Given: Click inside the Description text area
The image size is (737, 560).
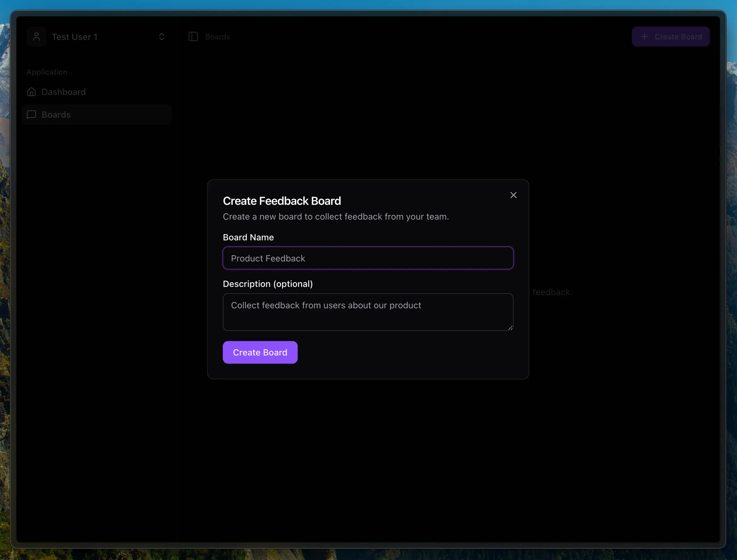Looking at the screenshot, I should pos(368,312).
